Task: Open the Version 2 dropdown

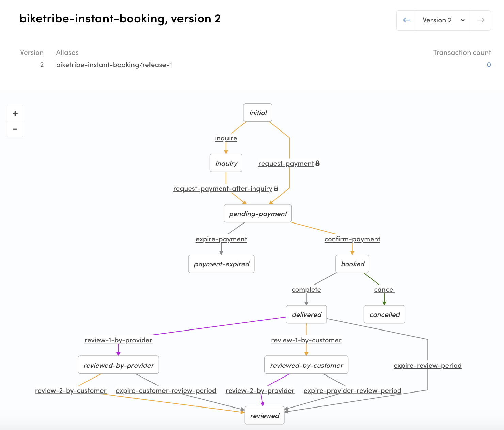Action: point(443,20)
